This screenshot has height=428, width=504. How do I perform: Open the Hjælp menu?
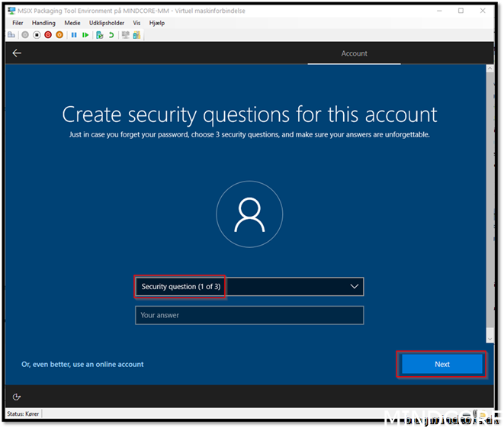(156, 24)
